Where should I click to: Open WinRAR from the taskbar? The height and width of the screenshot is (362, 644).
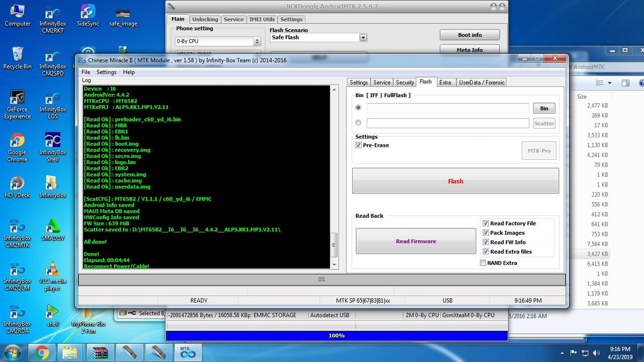pyautogui.click(x=100, y=352)
